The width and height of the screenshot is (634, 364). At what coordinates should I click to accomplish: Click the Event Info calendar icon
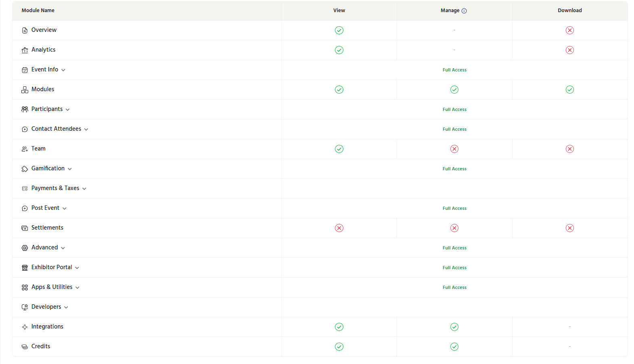coord(25,70)
